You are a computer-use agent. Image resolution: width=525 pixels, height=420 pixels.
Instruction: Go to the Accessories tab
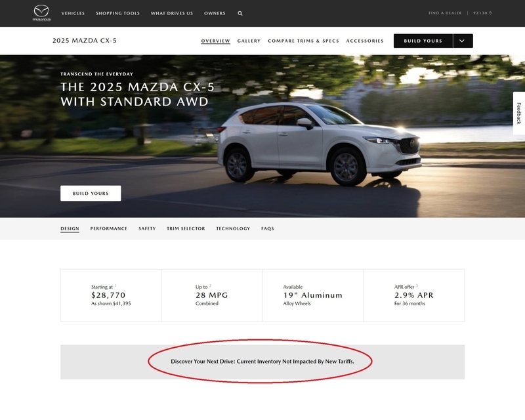[365, 41]
